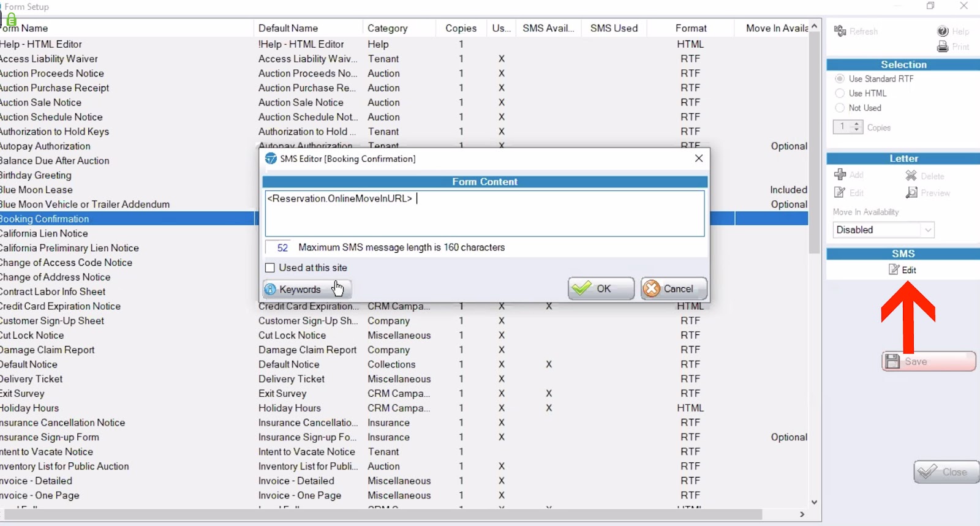The width and height of the screenshot is (980, 526).
Task: Select the 'Insurance Cancellation Notice' row
Action: (404, 423)
